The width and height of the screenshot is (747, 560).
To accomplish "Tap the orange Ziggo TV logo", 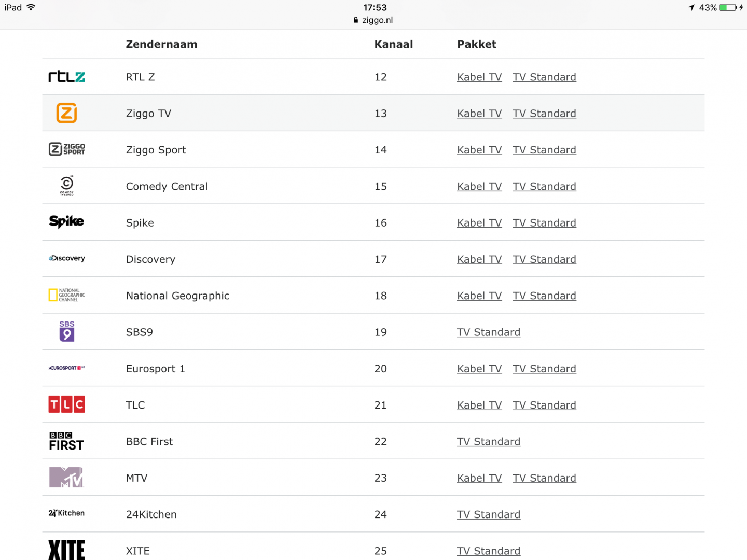I will (66, 113).
